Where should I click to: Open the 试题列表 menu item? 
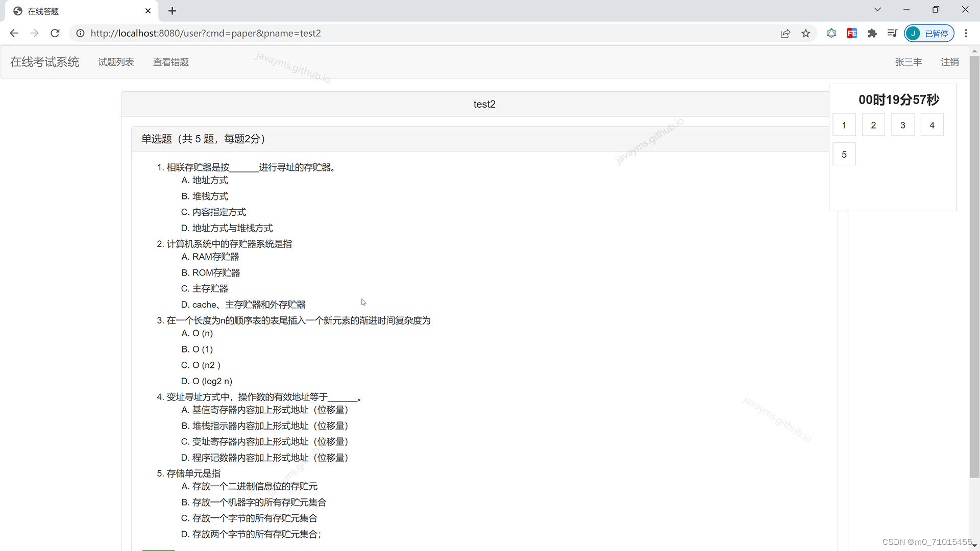click(116, 62)
